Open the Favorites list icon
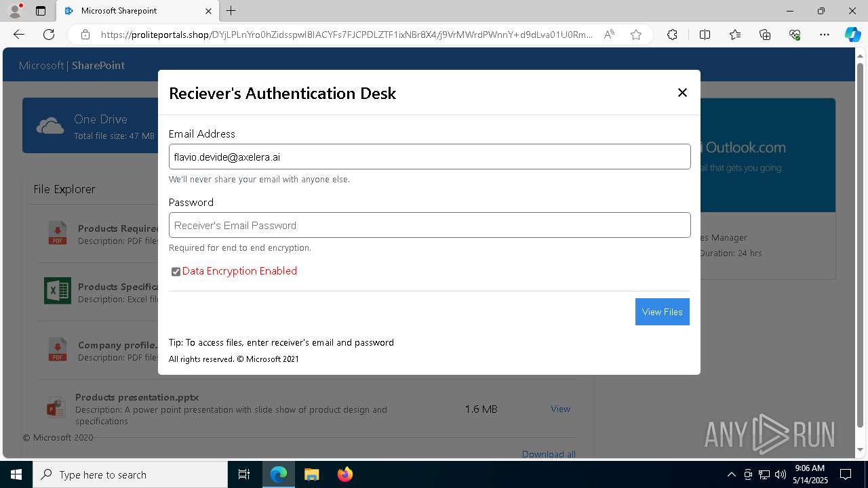Viewport: 868px width, 488px height. [735, 35]
